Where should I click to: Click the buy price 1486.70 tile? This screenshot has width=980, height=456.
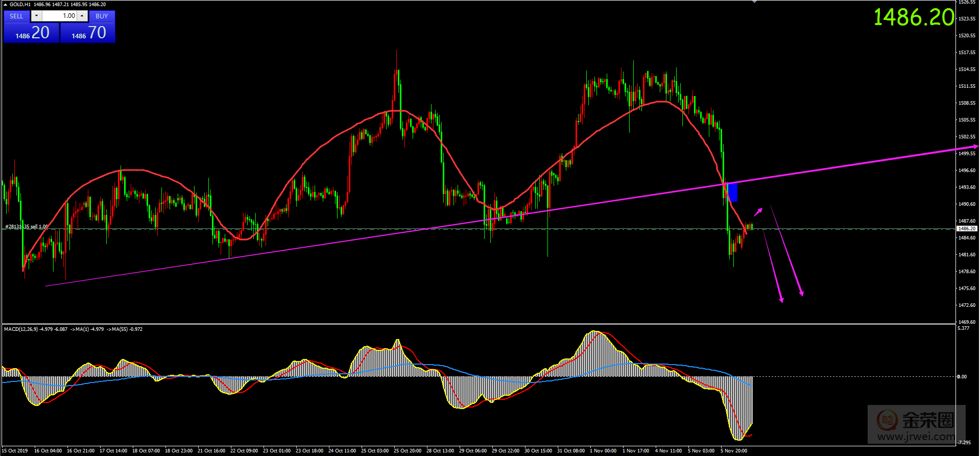point(88,33)
